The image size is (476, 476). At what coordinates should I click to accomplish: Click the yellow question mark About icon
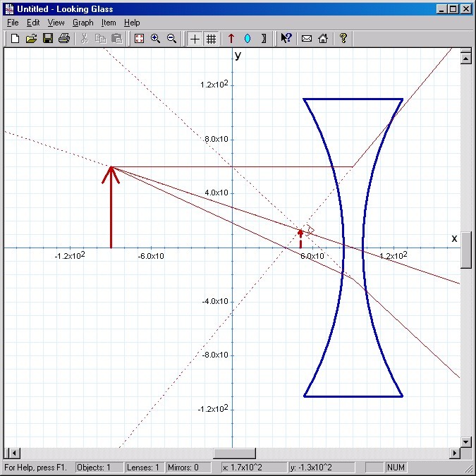click(x=343, y=39)
